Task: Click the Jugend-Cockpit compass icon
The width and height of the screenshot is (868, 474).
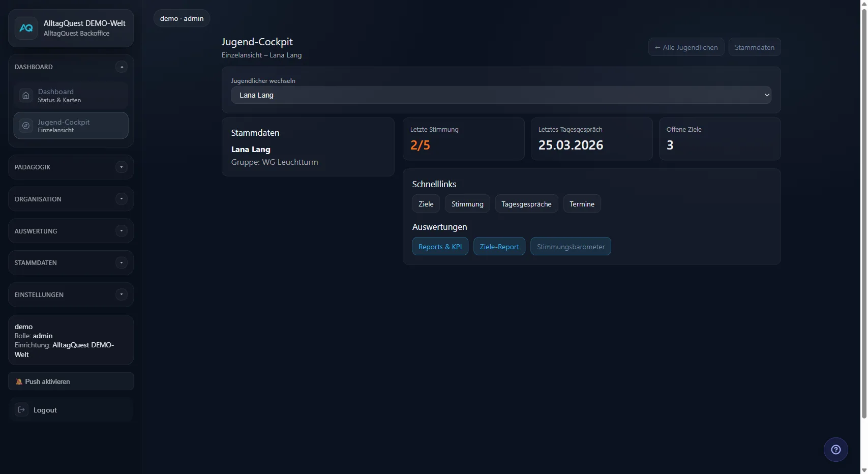Action: point(26,126)
